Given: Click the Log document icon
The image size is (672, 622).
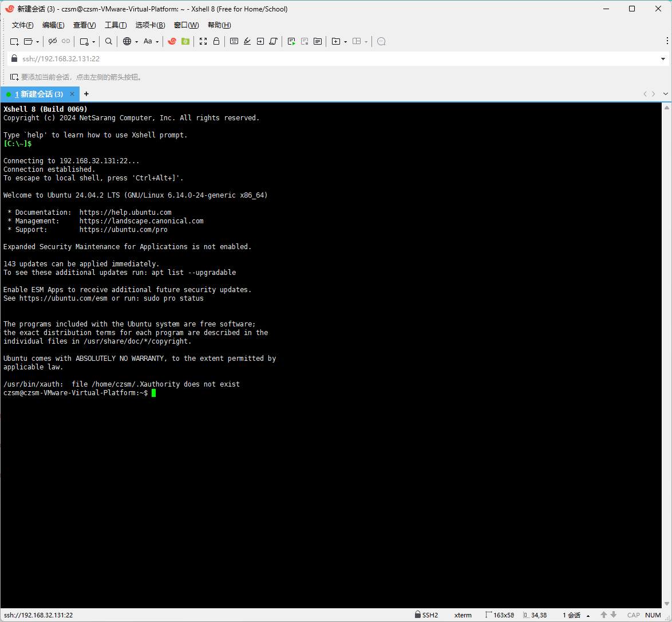Looking at the screenshot, I should [318, 41].
